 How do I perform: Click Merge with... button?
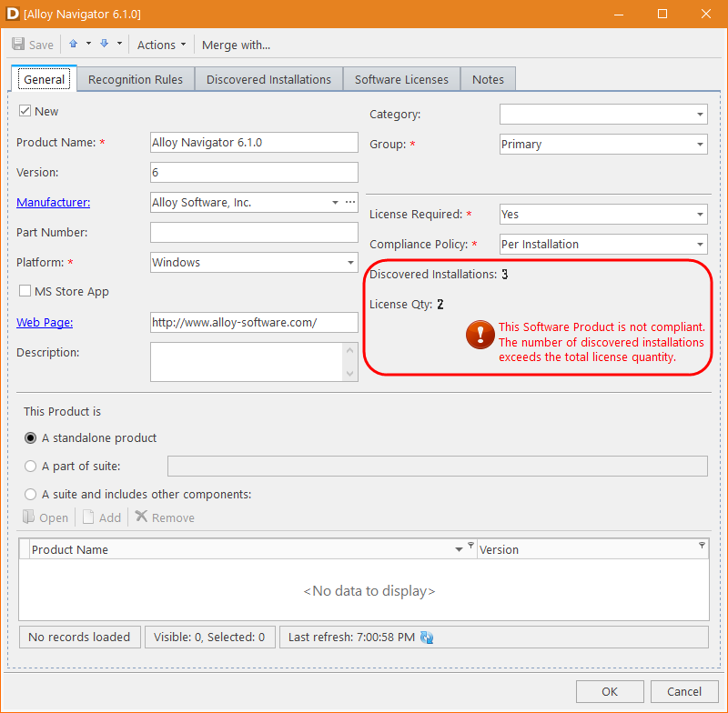coord(236,45)
